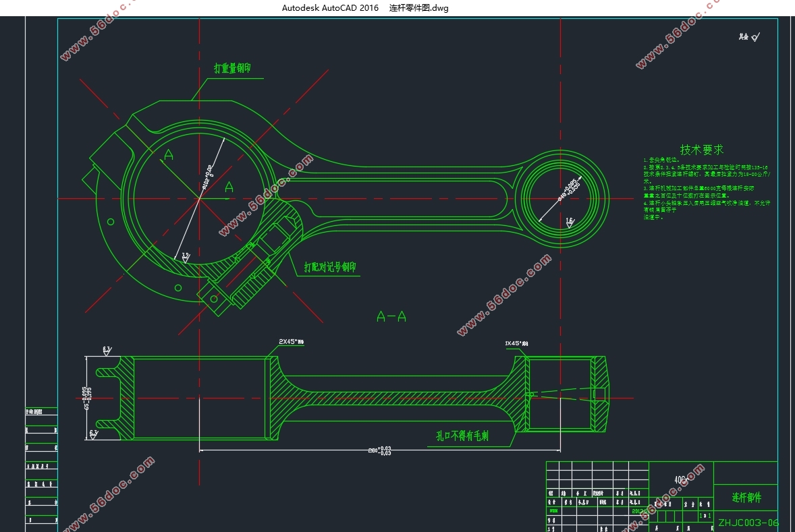Select technical requirement line 1. 去尖角锐边
The height and width of the screenshot is (532, 795).
[x=661, y=160]
